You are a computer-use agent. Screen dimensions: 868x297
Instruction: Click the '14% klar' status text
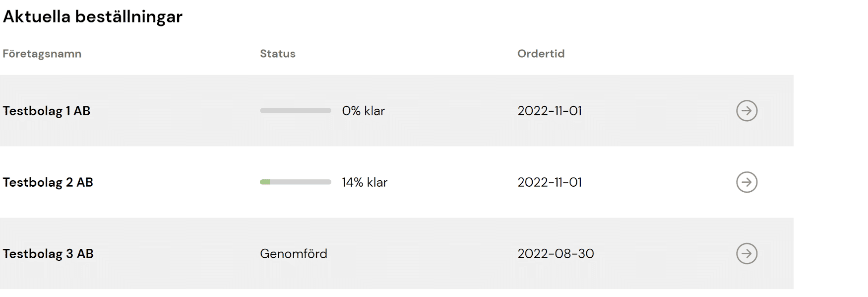365,182
